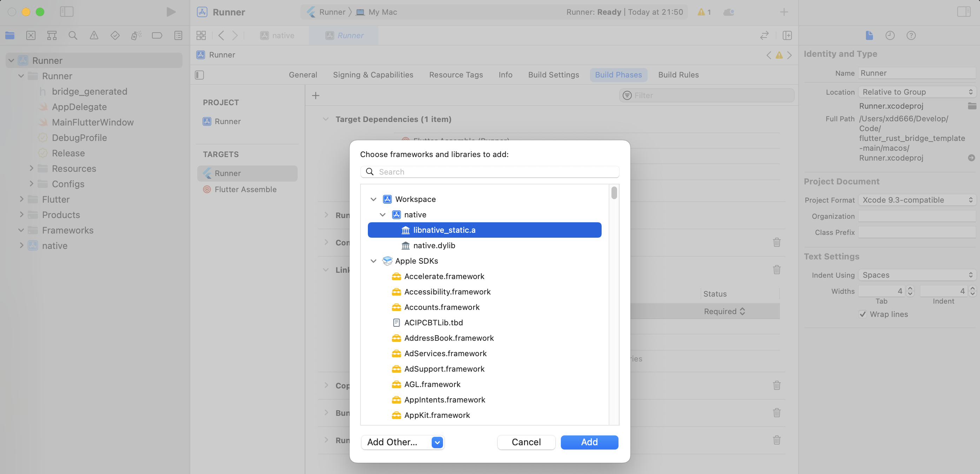Open the Project Format dropdown
Screen dimensions: 980x474
917,200
